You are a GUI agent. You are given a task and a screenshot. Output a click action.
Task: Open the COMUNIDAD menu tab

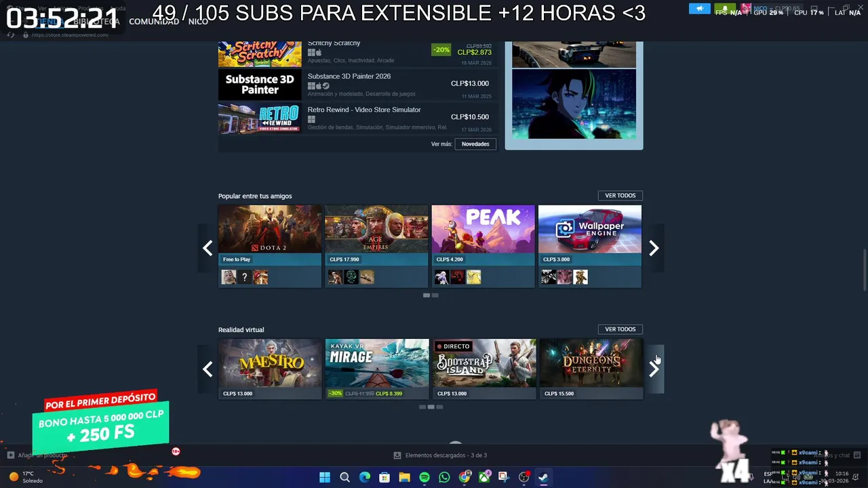coord(154,22)
